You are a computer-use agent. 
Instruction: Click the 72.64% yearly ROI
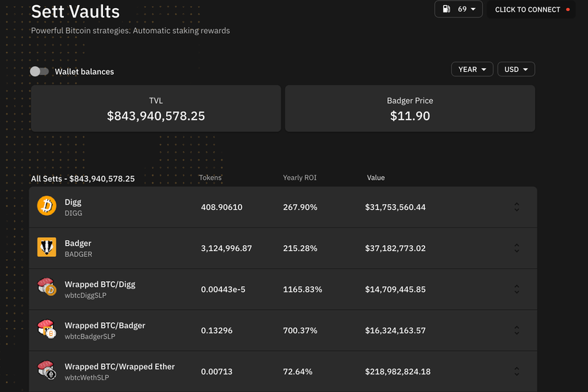[298, 371]
